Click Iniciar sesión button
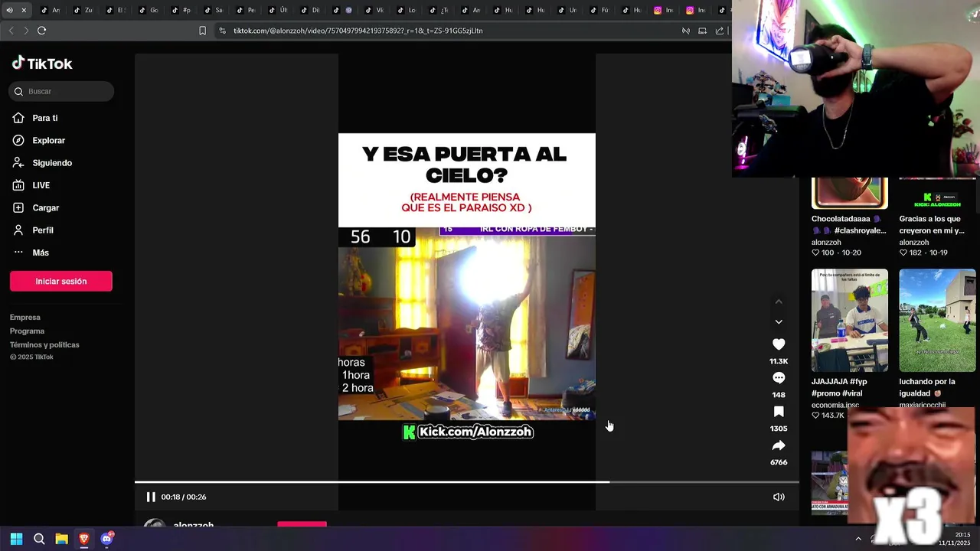The height and width of the screenshot is (551, 980). 61,281
